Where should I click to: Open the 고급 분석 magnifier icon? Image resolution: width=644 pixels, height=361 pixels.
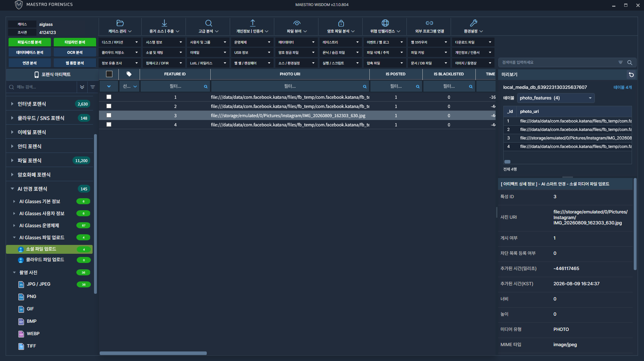point(209,23)
